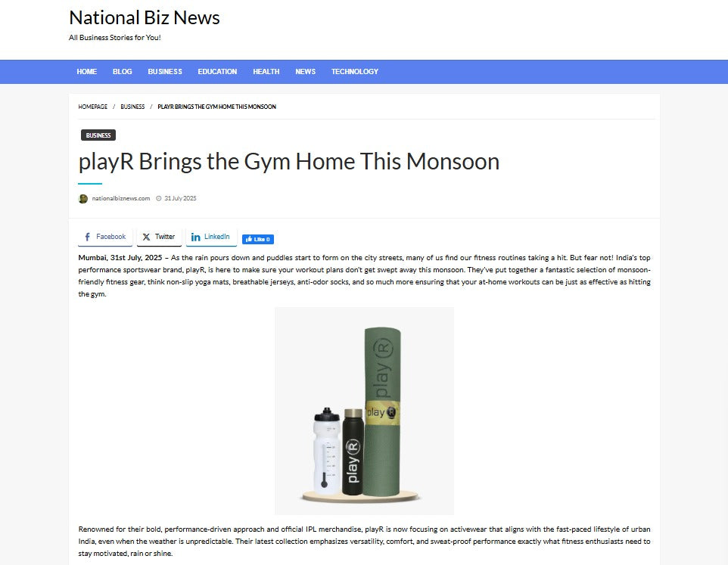Screen dimensions: 728x565
Task: Click the clock icon beside 31 July 2025
Action: click(159, 198)
